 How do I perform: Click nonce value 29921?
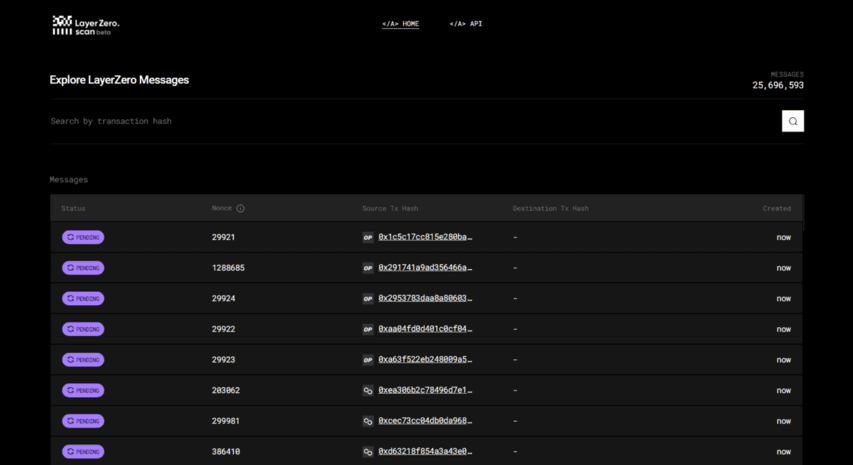click(x=224, y=237)
